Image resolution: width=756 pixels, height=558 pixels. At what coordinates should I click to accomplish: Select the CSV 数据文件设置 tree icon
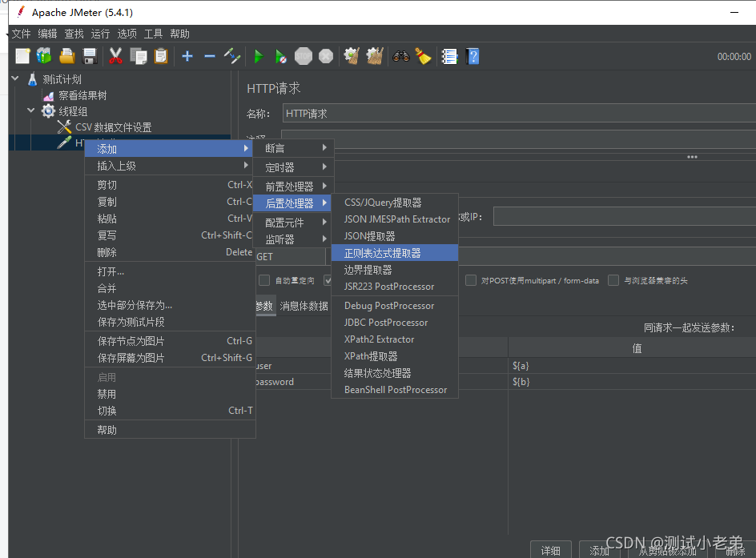tap(64, 127)
